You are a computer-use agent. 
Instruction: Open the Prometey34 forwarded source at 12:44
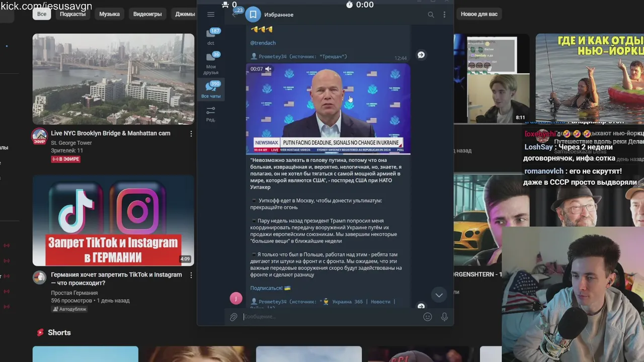(299, 56)
